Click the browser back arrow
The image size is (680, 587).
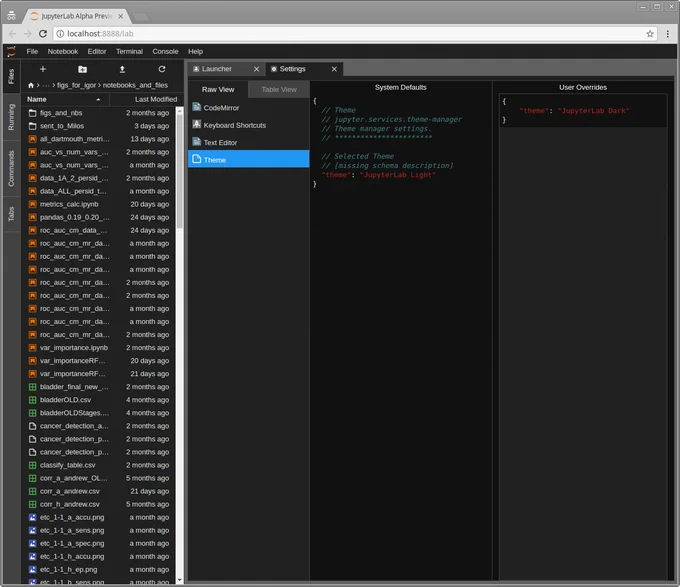click(12, 33)
